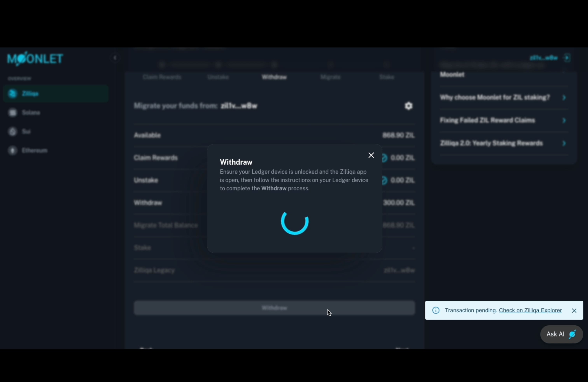Click the Available 868.90 ZIL value
The height and width of the screenshot is (382, 588).
pos(398,135)
